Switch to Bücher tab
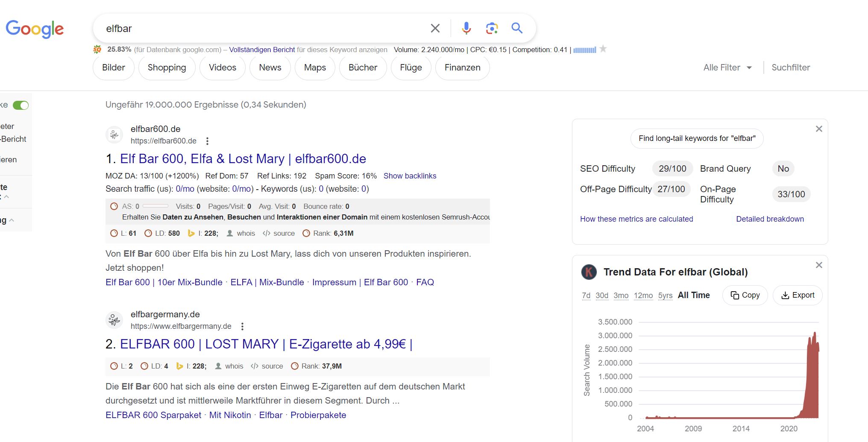Image resolution: width=868 pixels, height=442 pixels. pos(363,67)
